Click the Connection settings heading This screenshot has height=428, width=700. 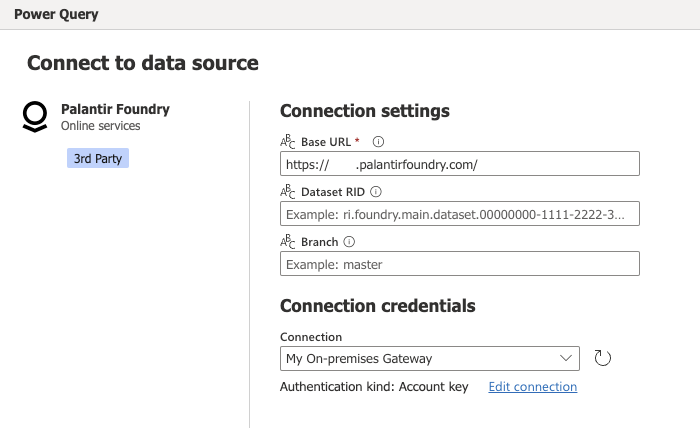364,111
